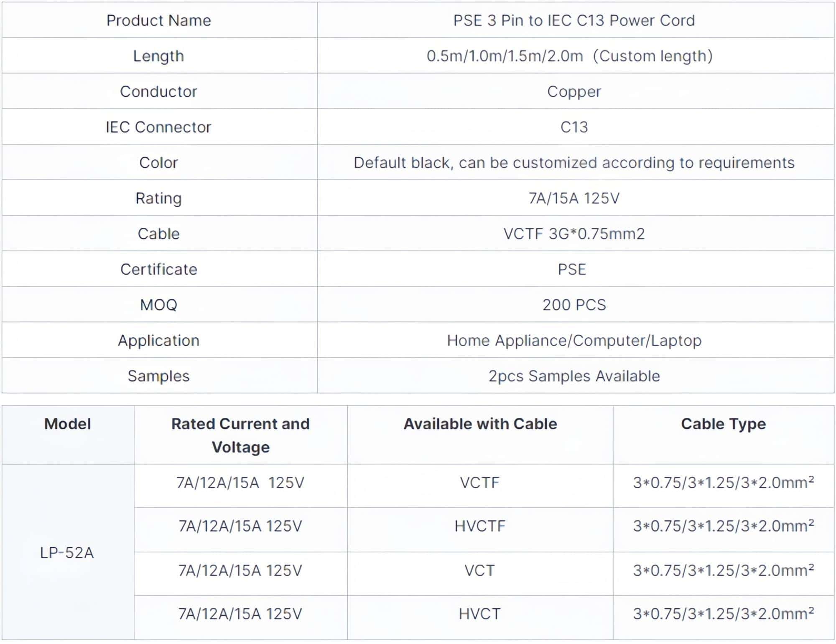Click the Length row label
The height and width of the screenshot is (644, 836).
click(158, 56)
